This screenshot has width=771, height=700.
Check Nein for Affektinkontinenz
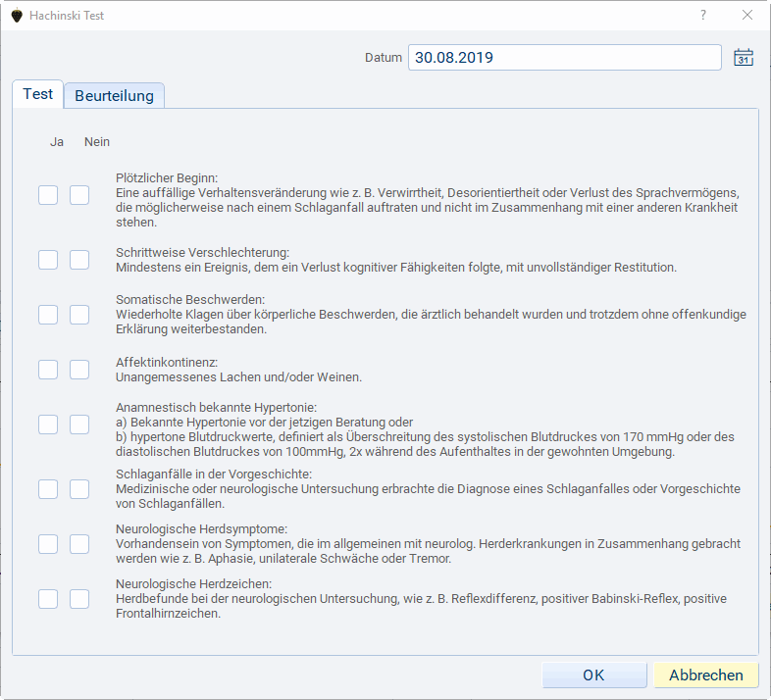[79, 370]
